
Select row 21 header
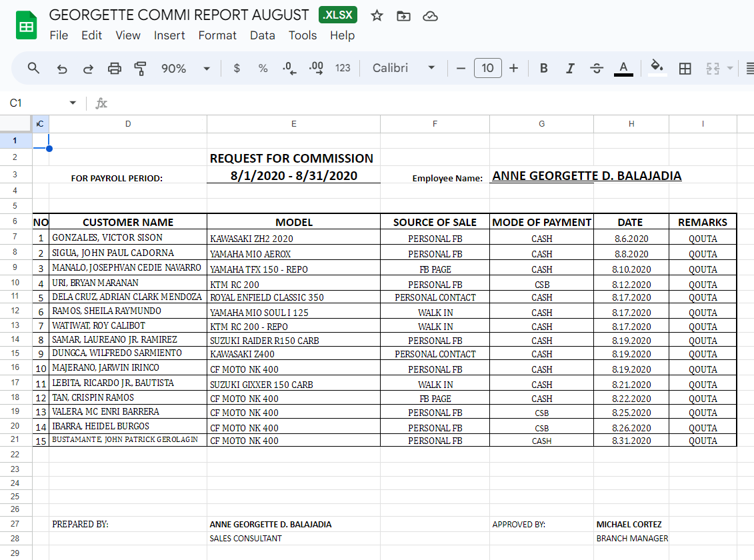pos(15,439)
